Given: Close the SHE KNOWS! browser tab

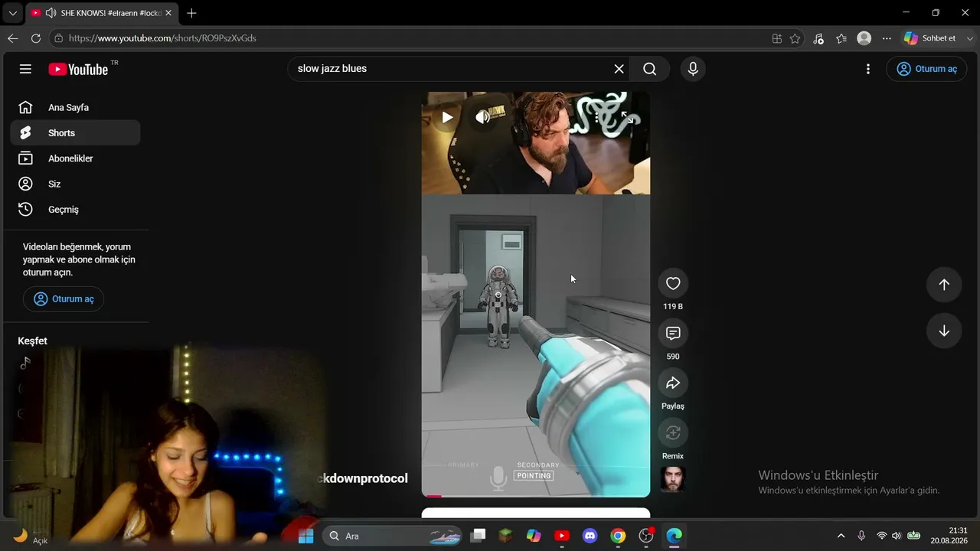Looking at the screenshot, I should tap(168, 13).
